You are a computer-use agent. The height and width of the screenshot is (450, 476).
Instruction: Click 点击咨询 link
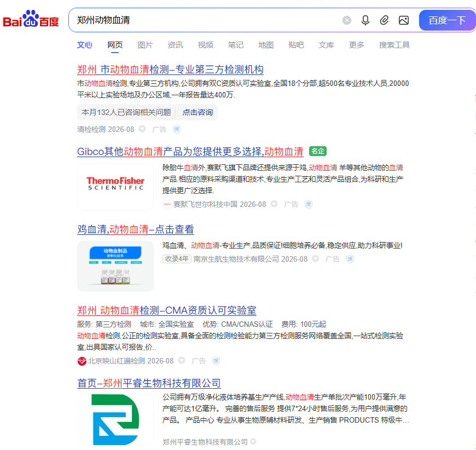198,112
